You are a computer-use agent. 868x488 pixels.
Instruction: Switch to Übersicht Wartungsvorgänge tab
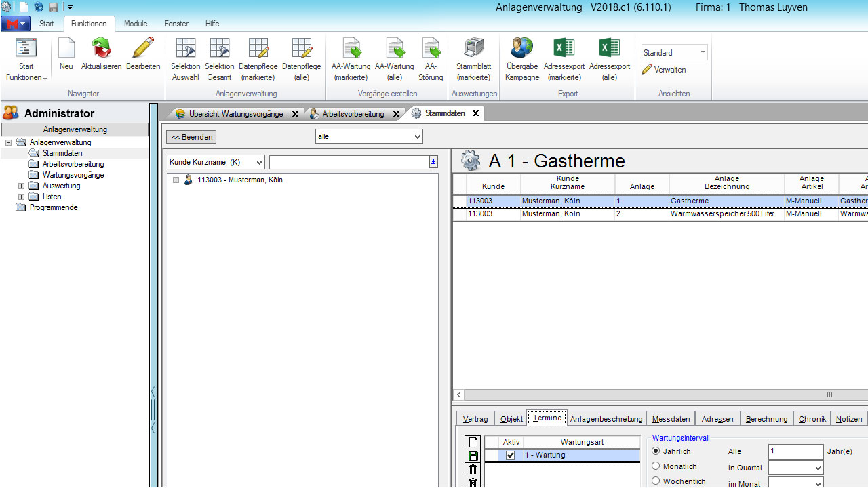[235, 114]
